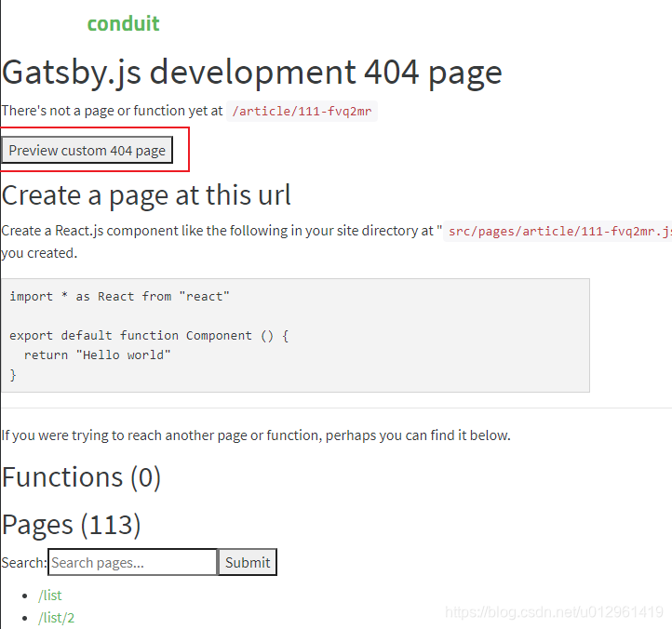Click the src/pages/article path code text
Viewport: 672px width, 629px height.
point(558,232)
